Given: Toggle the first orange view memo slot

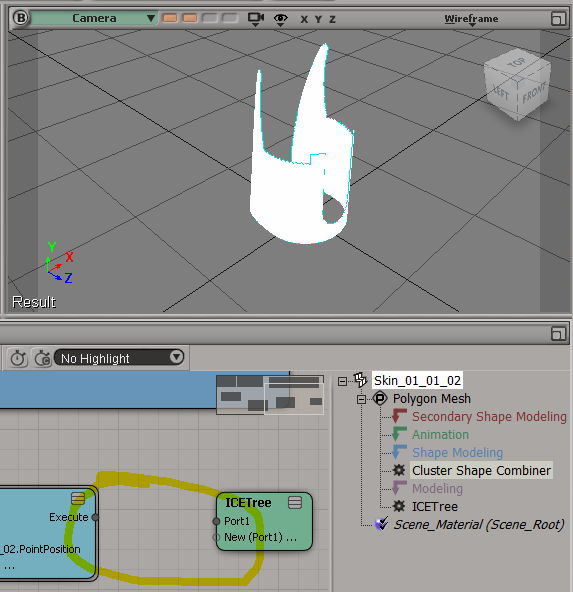Looking at the screenshot, I should [169, 18].
